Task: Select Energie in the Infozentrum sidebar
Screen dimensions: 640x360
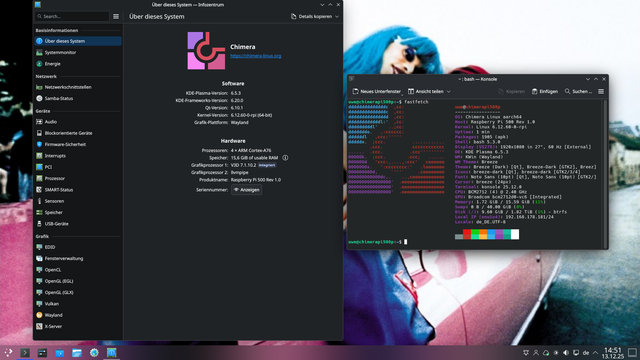Action: pyautogui.click(x=78, y=64)
